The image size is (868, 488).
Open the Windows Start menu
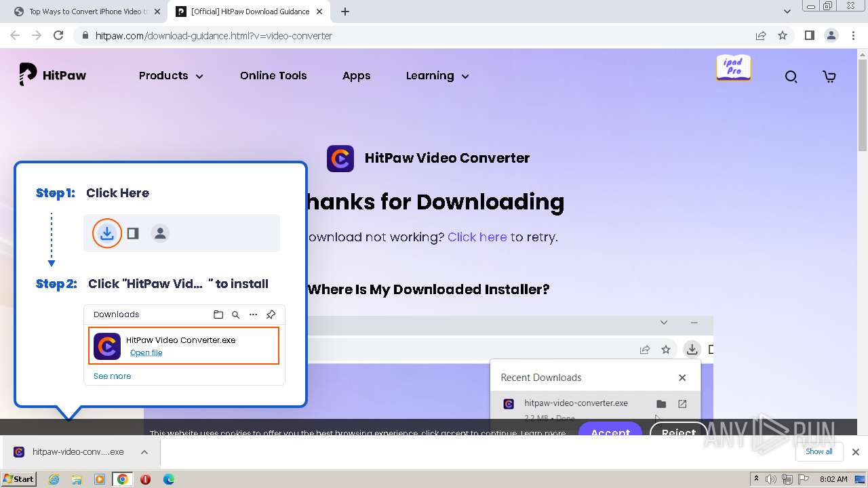(x=18, y=479)
